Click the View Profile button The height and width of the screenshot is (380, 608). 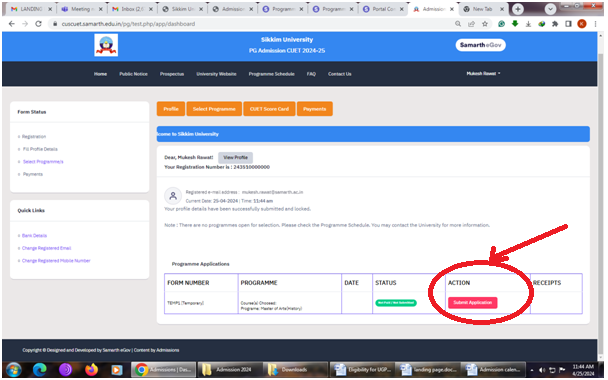tap(235, 157)
